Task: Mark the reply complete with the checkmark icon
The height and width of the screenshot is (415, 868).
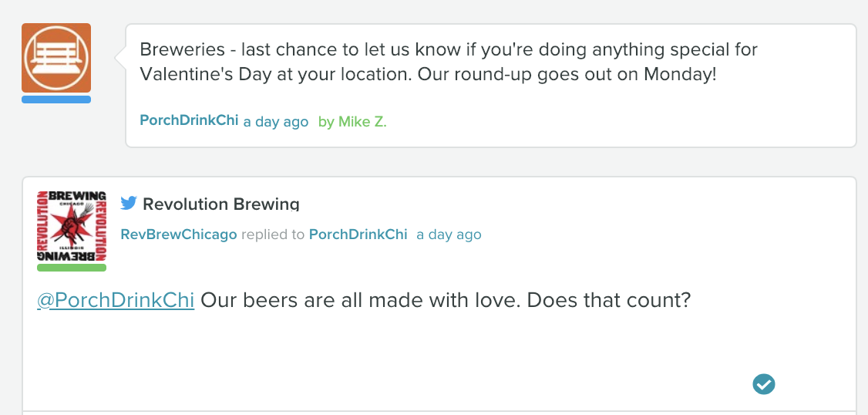Action: click(763, 384)
